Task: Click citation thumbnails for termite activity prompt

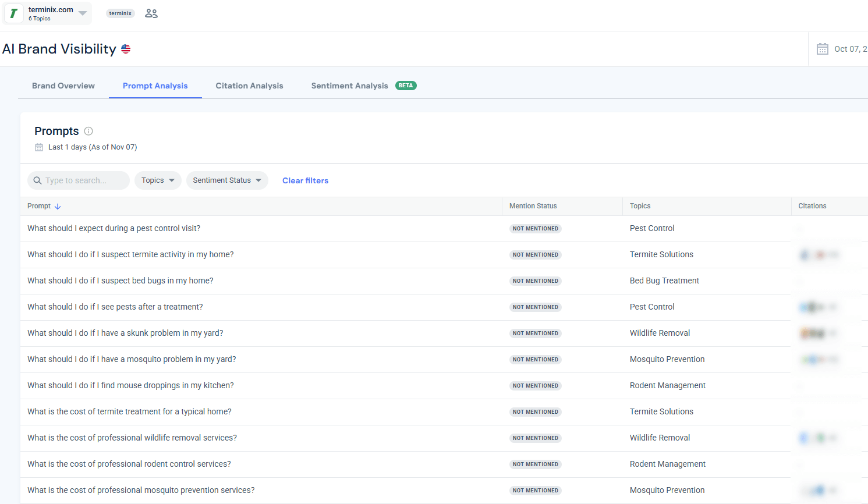Action: 819,255
